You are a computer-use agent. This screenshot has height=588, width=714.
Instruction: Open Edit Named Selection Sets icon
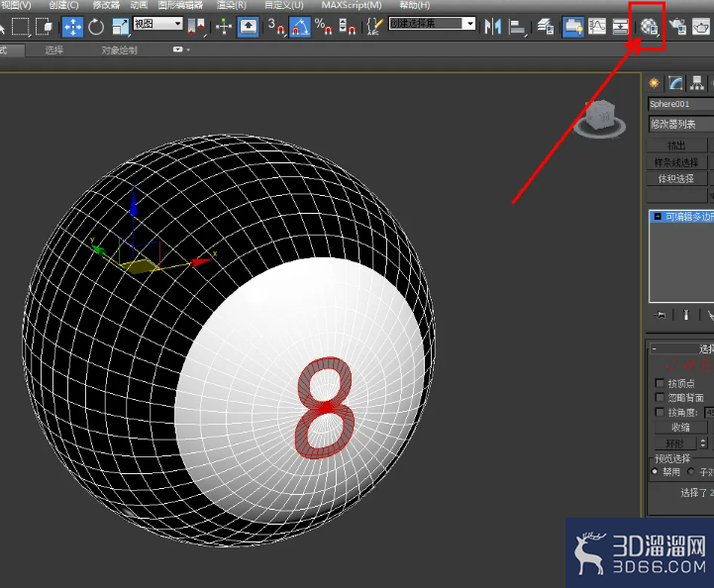point(374,27)
